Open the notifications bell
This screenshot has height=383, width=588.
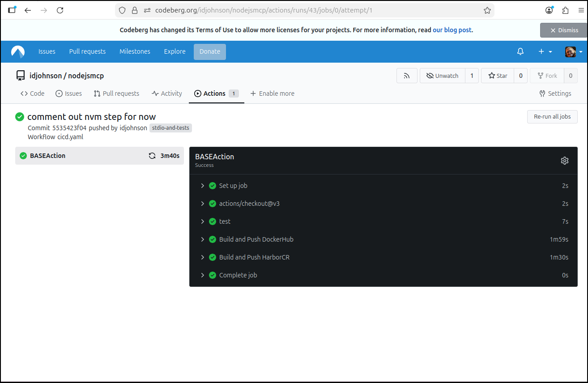pyautogui.click(x=520, y=52)
